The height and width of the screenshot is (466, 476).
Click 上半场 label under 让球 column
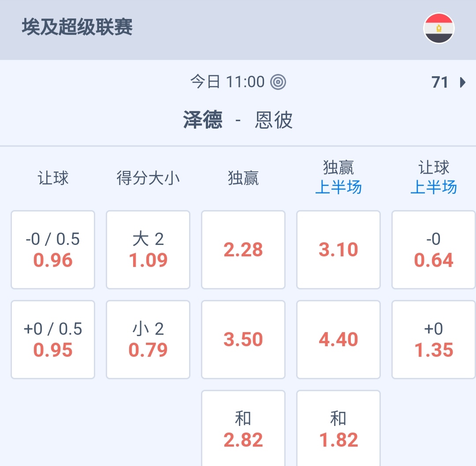click(434, 188)
